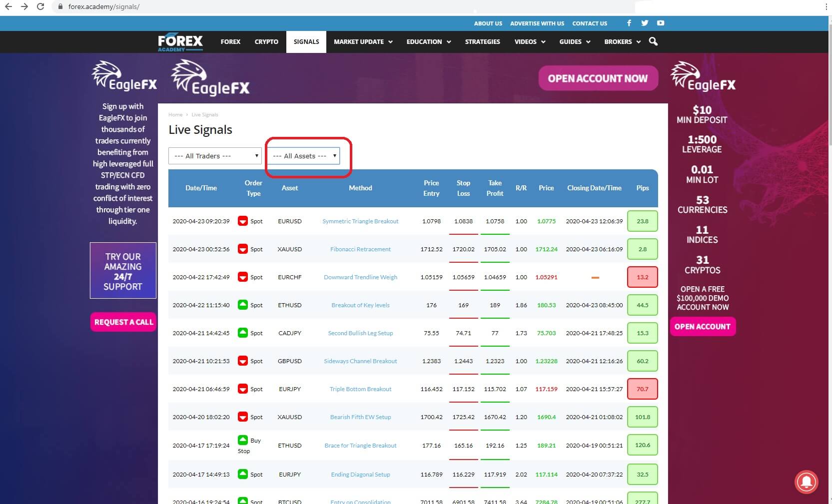This screenshot has height=504, width=832.
Task: Click the 101.8 pips green badge
Action: pyautogui.click(x=643, y=417)
